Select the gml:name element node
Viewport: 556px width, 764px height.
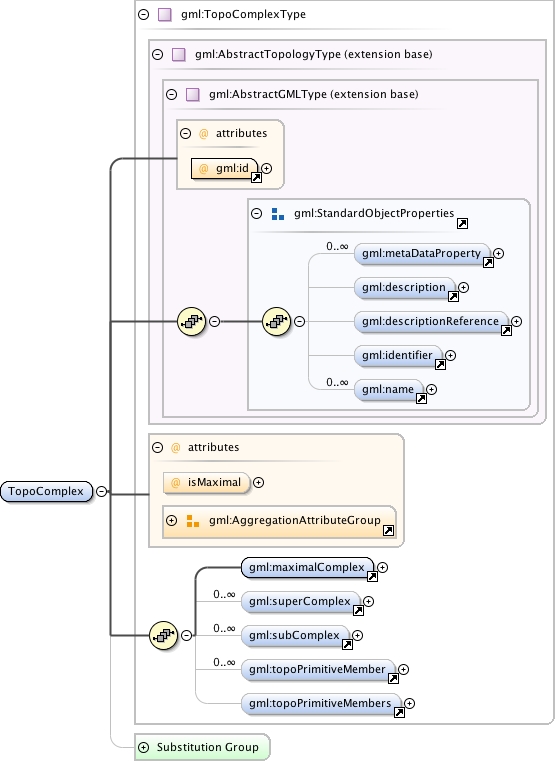coord(388,390)
